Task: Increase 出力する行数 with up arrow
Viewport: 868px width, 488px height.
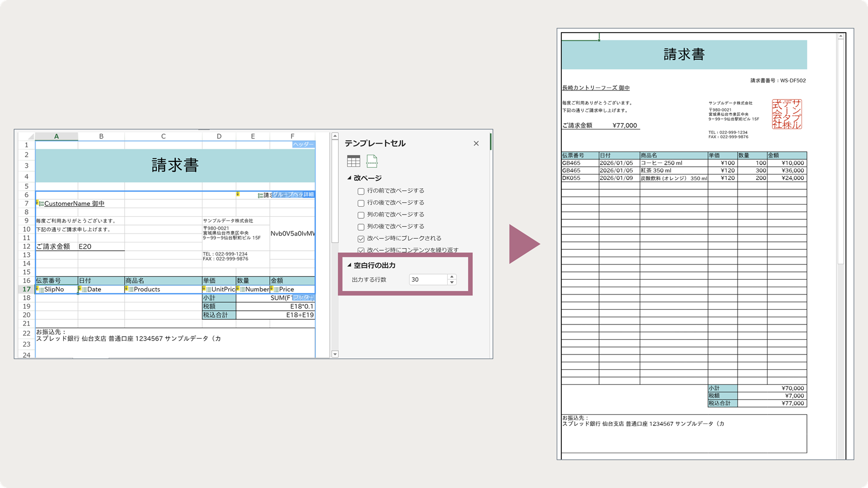Action: (x=452, y=277)
